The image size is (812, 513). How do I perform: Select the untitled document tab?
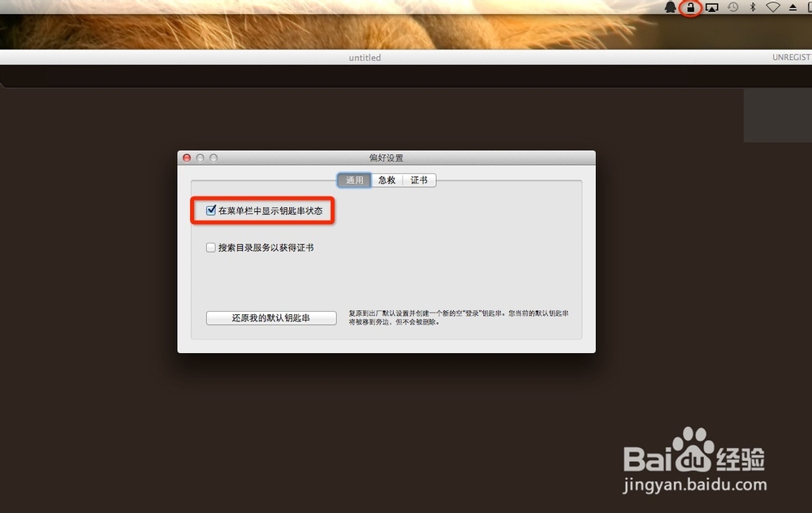[364, 58]
